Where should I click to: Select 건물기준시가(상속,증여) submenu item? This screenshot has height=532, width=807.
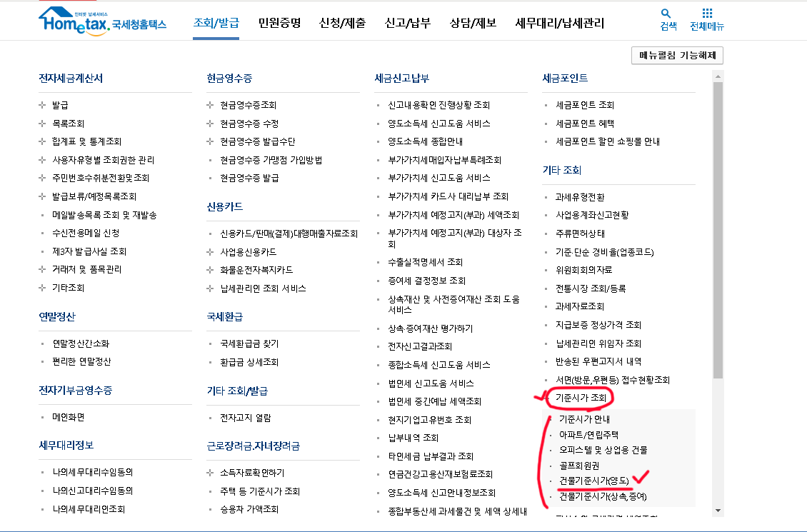pos(603,496)
